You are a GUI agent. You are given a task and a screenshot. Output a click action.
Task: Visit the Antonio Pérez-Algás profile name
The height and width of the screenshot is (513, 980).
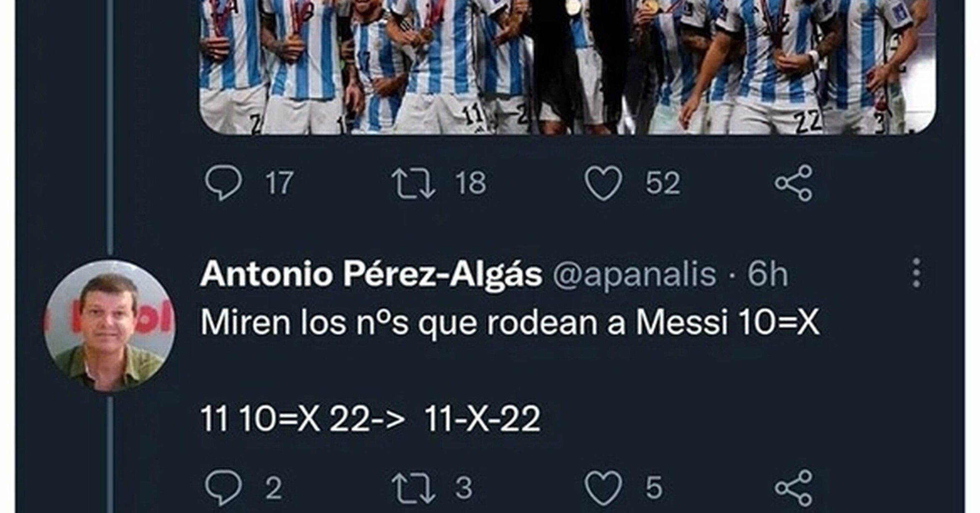pos(371,275)
